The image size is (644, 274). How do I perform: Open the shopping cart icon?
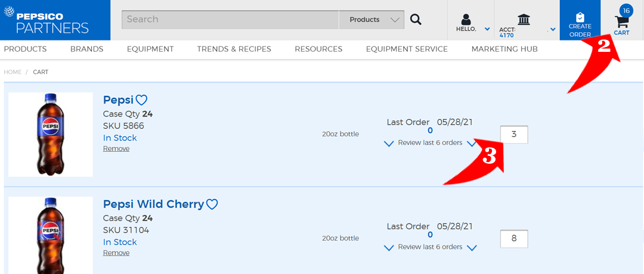(622, 22)
